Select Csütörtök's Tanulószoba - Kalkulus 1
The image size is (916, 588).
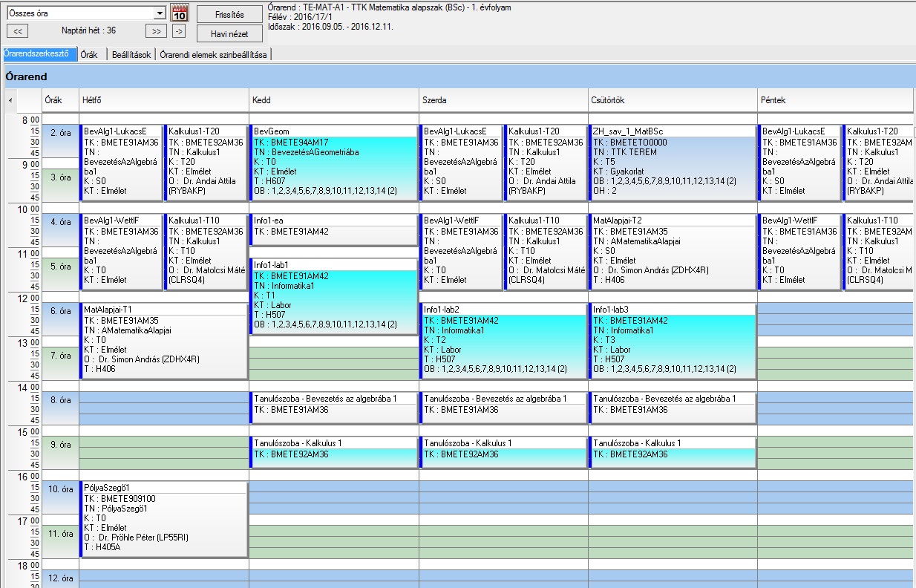pos(673,452)
